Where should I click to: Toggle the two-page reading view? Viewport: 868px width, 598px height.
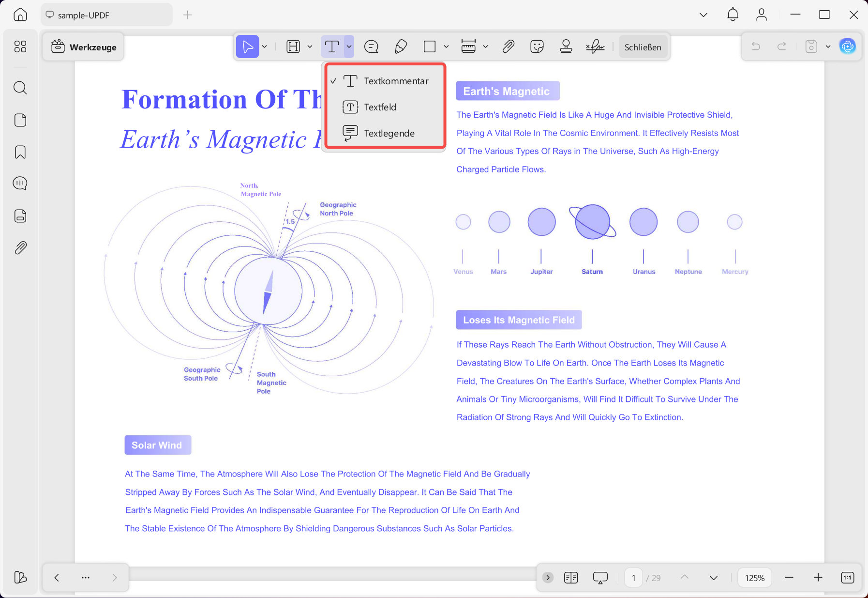pos(571,578)
